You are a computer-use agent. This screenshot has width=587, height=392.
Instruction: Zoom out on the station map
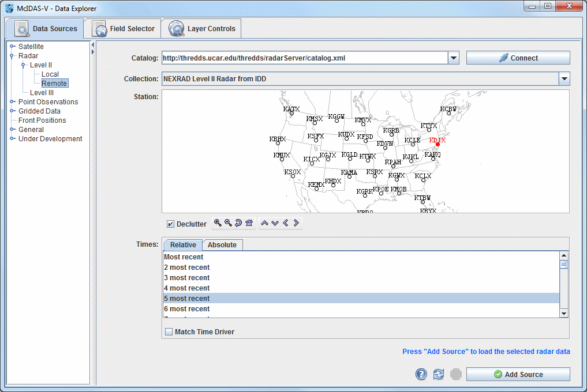(228, 223)
